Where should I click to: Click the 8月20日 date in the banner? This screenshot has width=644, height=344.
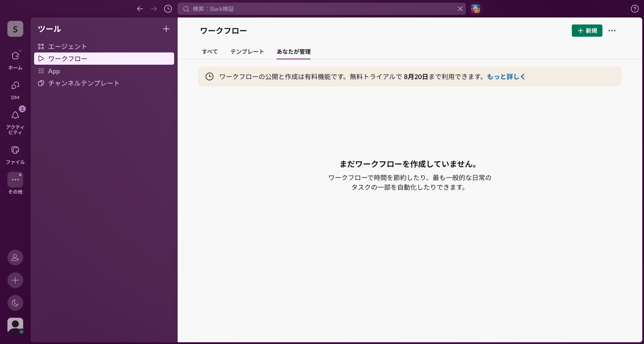[x=416, y=76]
